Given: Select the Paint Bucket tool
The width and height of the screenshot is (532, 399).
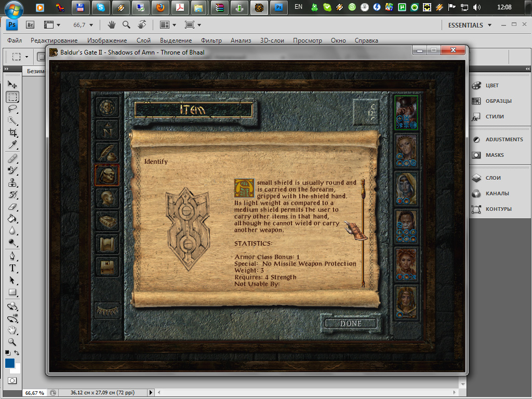Looking at the screenshot, I should tap(12, 219).
